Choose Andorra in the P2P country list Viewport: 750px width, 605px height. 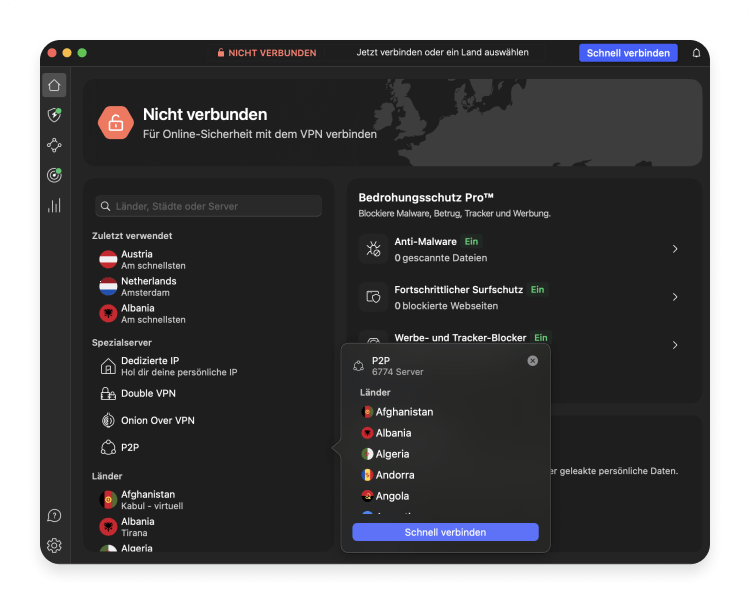[x=394, y=475]
